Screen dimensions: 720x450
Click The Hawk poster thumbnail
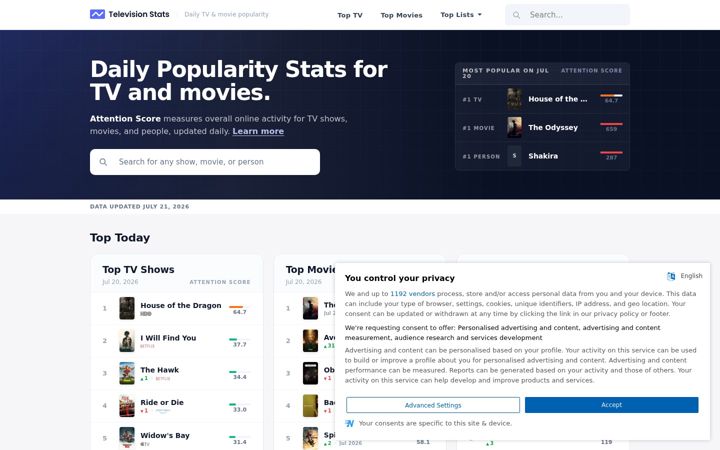click(127, 373)
